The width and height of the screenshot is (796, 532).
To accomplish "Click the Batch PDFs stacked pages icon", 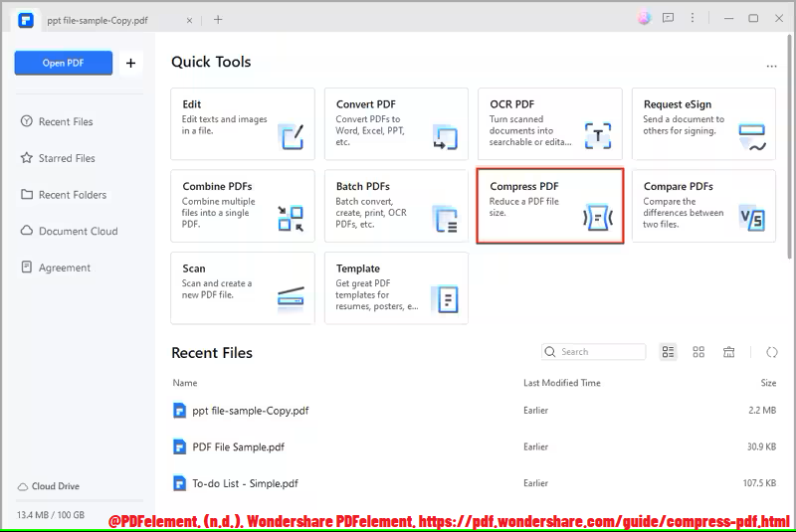I will pyautogui.click(x=445, y=219).
